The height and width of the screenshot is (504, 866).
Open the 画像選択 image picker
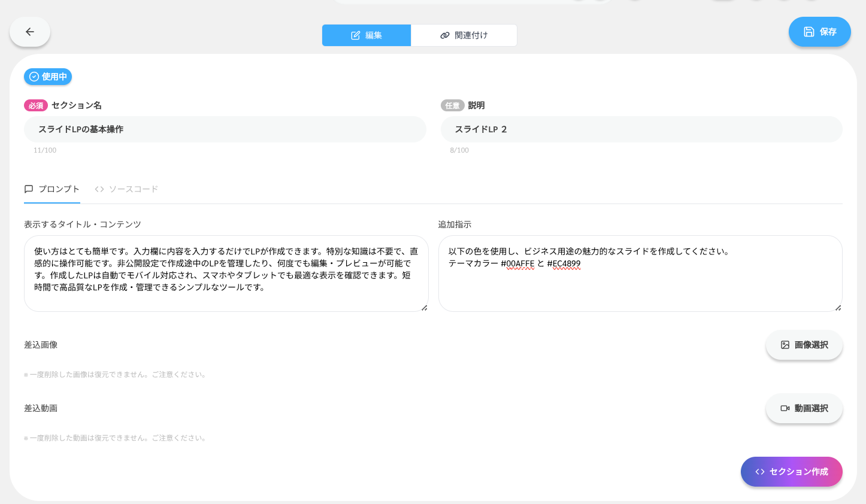pos(804,345)
